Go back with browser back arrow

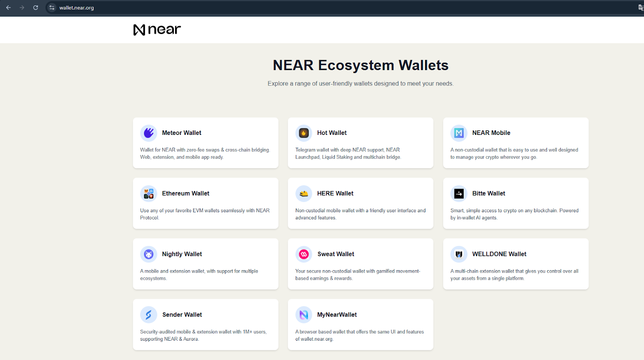[8, 8]
